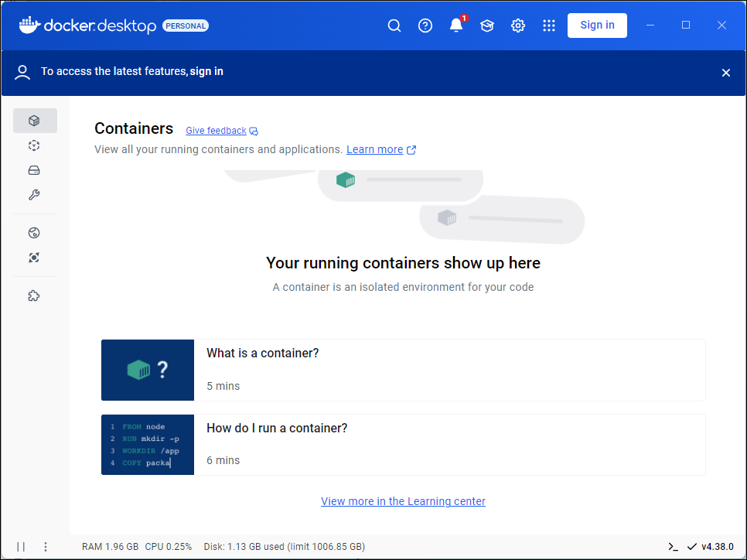Open the Volumes view in sidebar
The height and width of the screenshot is (560, 747).
pos(34,170)
